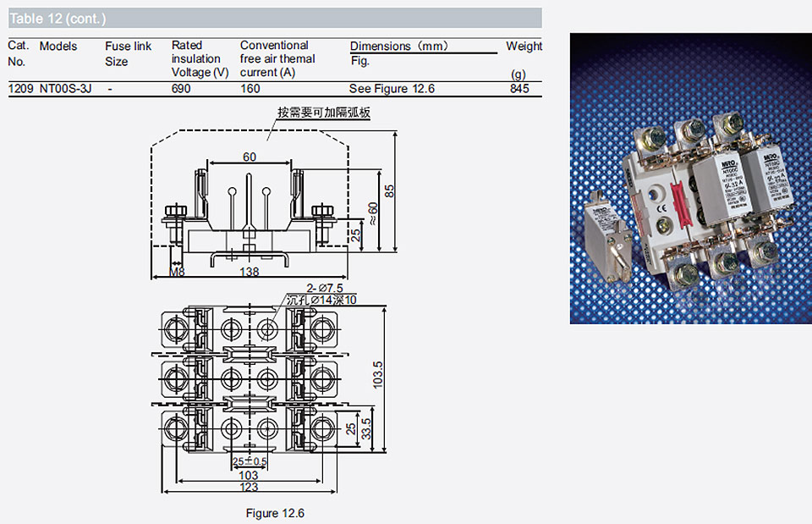Click the "25±0.5" tolerance dimension
The width and height of the screenshot is (812, 524).
250,461
